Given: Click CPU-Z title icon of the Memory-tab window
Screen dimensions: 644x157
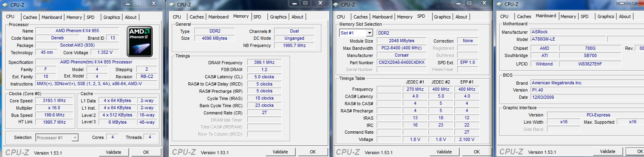Looking at the screenshot, I should coord(172,5).
